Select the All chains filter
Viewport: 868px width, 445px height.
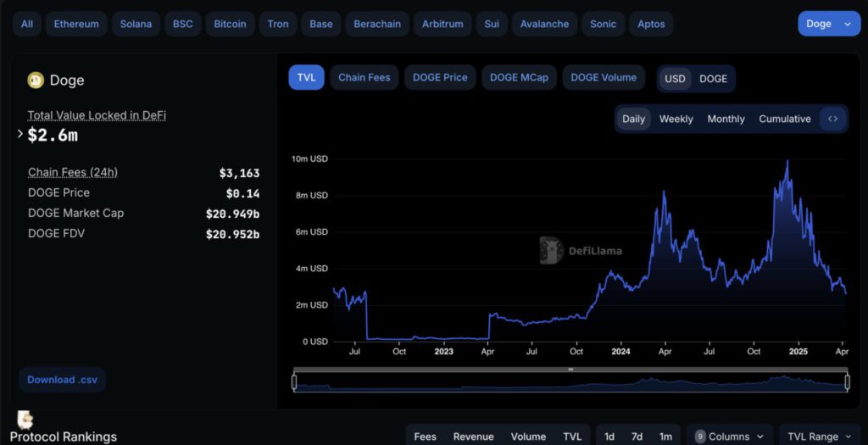tap(26, 25)
